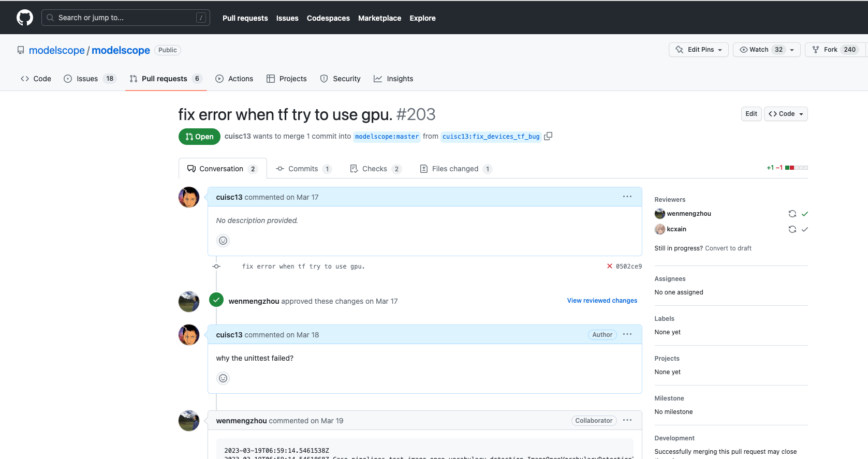Open options menu on Mar 18 comment

point(627,334)
